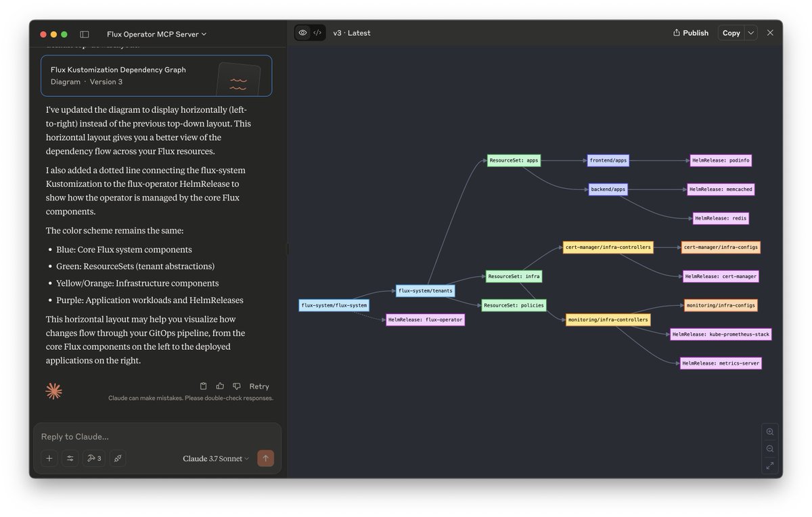Toggle the sidebar panel icon
812x517 pixels.
[x=85, y=34]
